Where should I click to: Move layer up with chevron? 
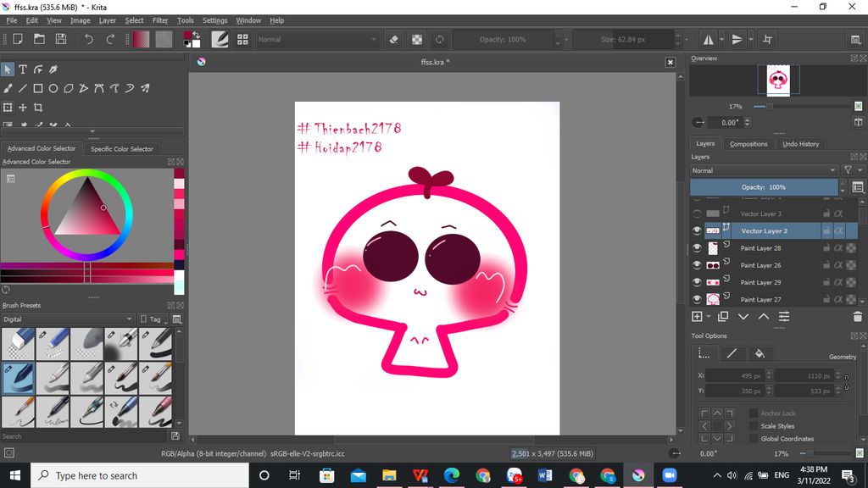764,317
